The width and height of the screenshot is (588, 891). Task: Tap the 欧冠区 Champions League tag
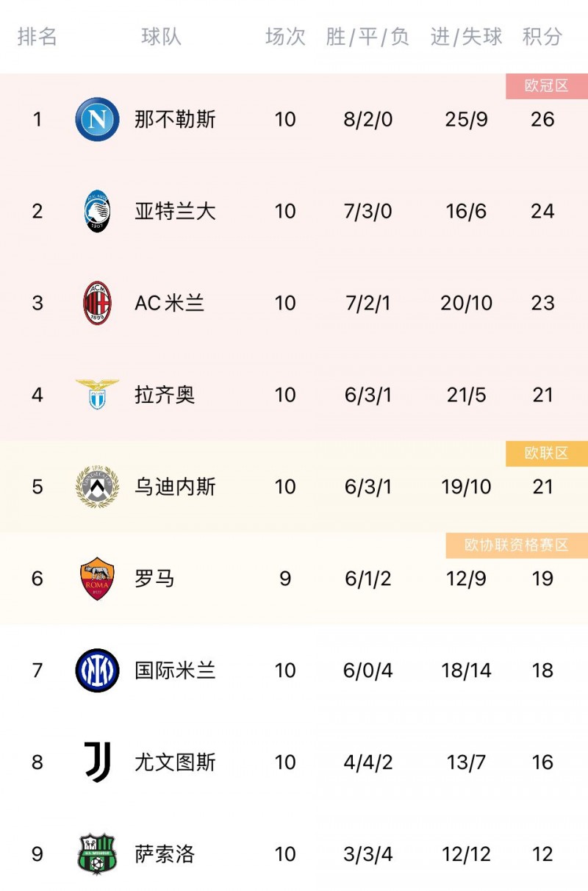coord(547,86)
